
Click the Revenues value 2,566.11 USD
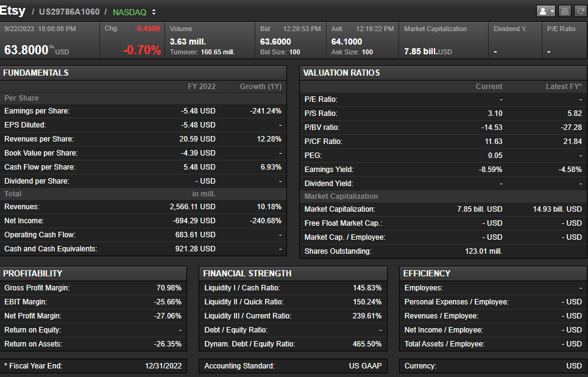[x=193, y=207]
